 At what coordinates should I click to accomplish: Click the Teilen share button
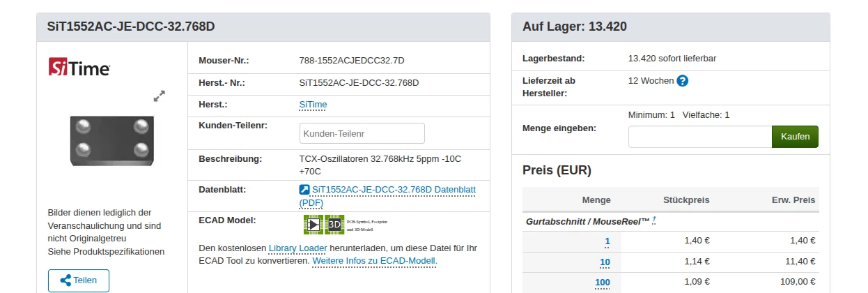point(79,280)
